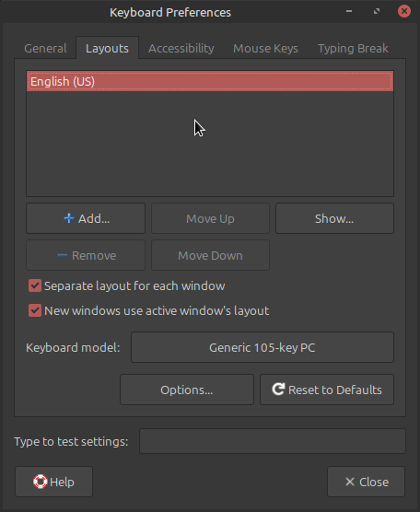420x512 pixels.
Task: Select English (US) layout in the list
Action: click(210, 81)
